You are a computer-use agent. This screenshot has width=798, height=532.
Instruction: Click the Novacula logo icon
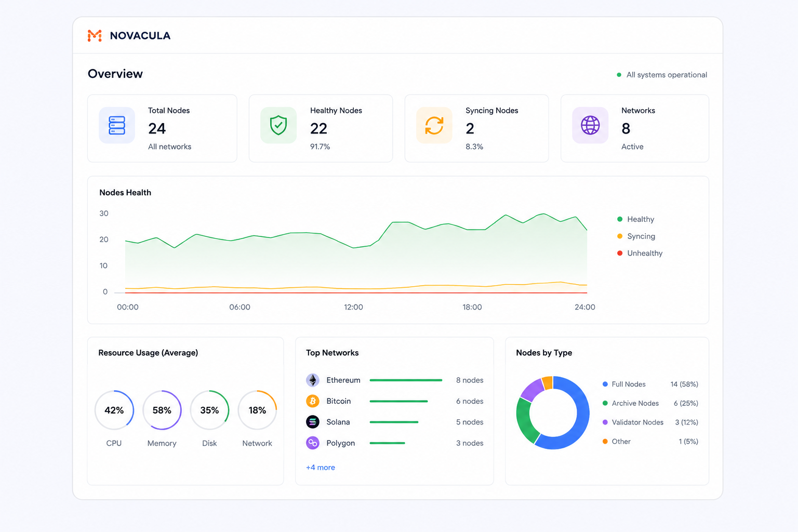coord(95,35)
